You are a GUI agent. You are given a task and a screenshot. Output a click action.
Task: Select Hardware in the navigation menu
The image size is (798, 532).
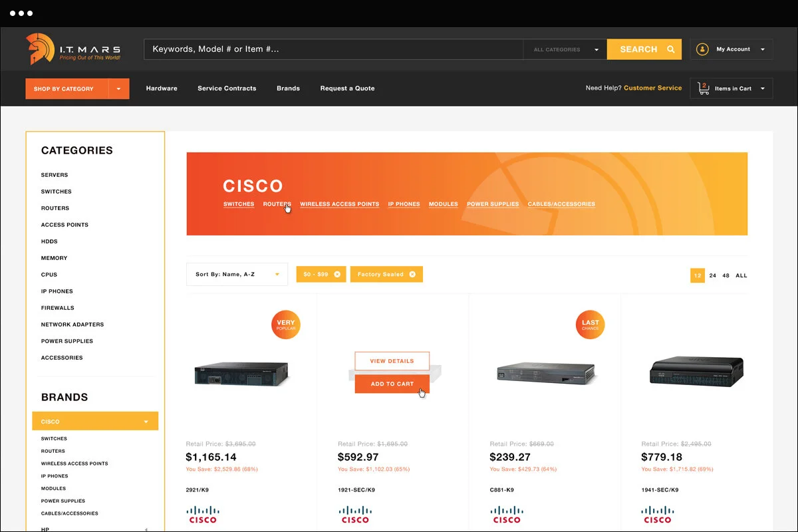click(x=162, y=88)
